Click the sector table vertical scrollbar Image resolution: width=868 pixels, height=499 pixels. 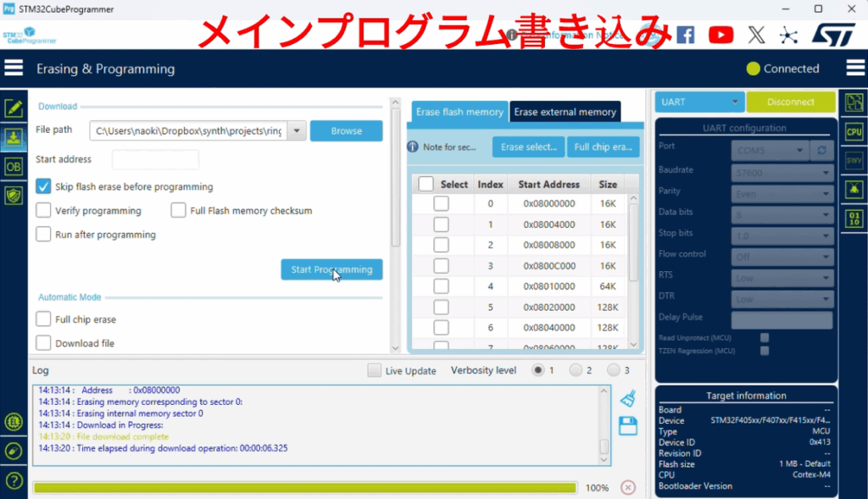[x=634, y=271]
